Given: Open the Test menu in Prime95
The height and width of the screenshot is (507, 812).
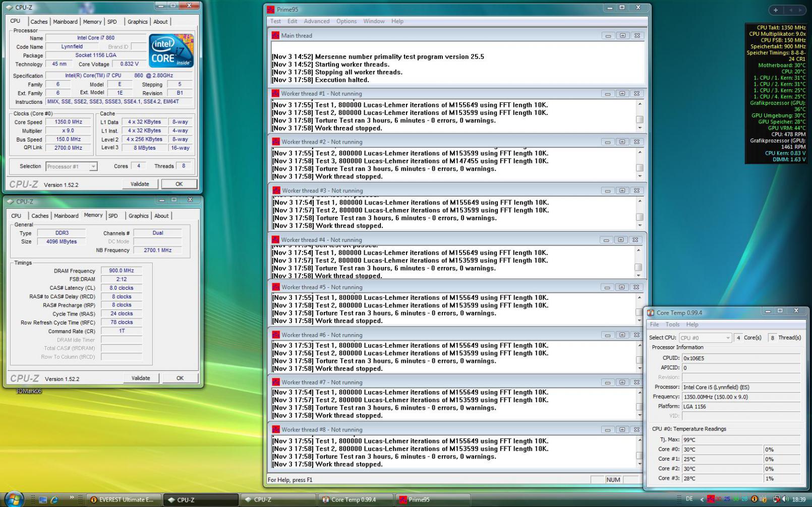Looking at the screenshot, I should click(x=275, y=21).
